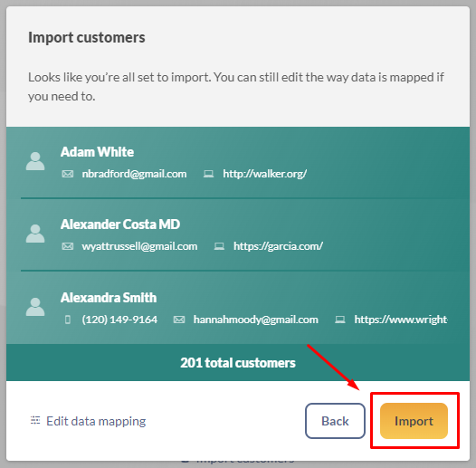Click the 201 total customers bar
Screen dimensions: 476x468
238,363
